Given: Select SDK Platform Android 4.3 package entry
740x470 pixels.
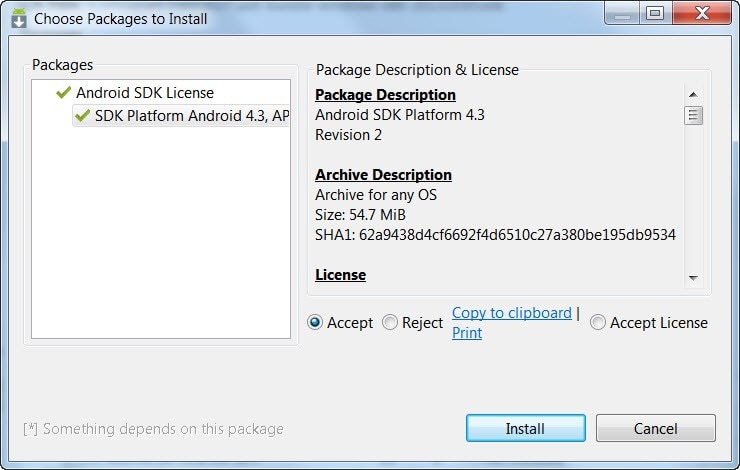Looking at the screenshot, I should click(x=181, y=116).
